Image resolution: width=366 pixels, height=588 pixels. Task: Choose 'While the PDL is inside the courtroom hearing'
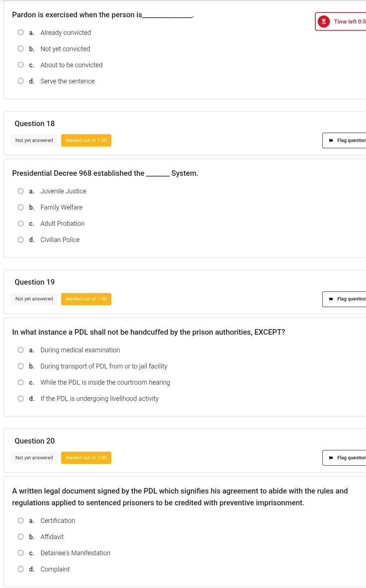[x=21, y=382]
